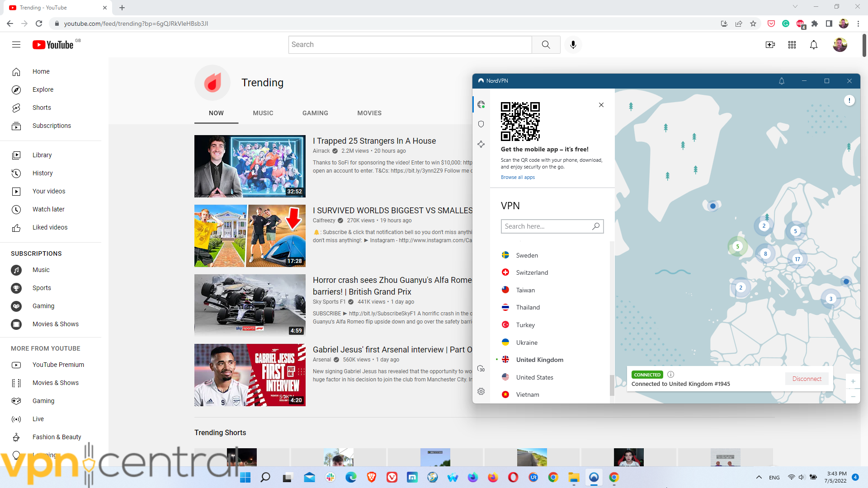Open the Grammarly browser extension
The image size is (868, 488).
pos(786,23)
